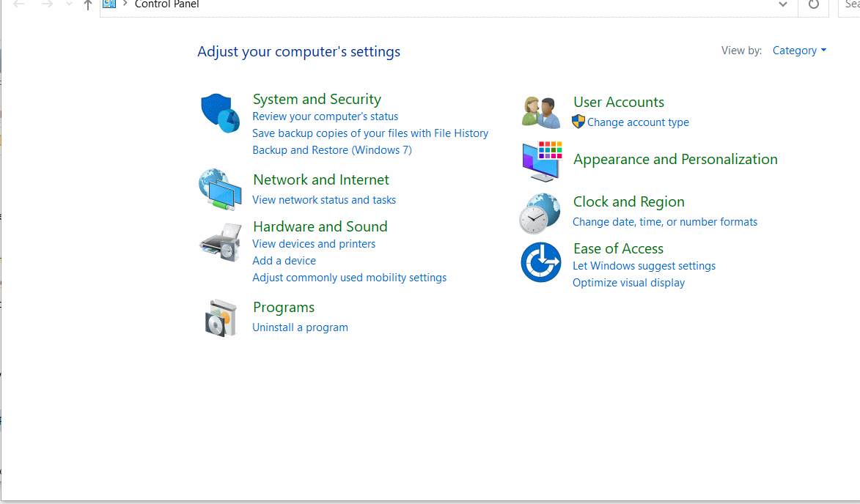Image resolution: width=860 pixels, height=504 pixels.
Task: Click the Up arrow navigation button
Action: pos(88,4)
